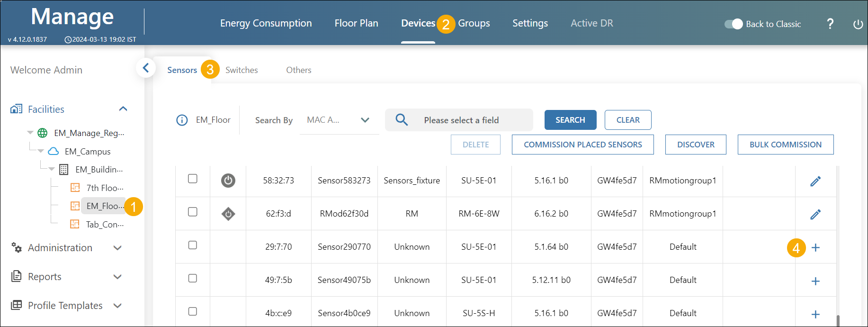Click the floor plan icon of 7th Floo
Screen dimensions: 868x327
click(x=75, y=188)
